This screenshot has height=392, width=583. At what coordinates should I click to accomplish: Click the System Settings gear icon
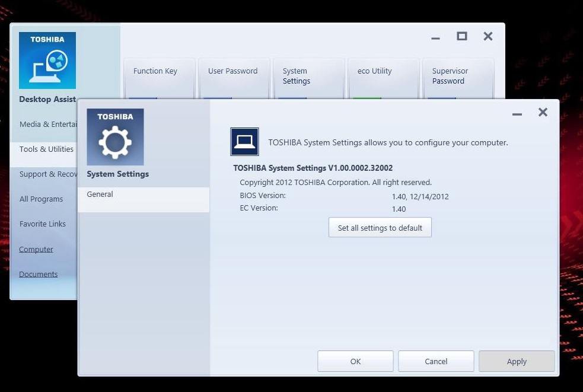pyautogui.click(x=115, y=137)
